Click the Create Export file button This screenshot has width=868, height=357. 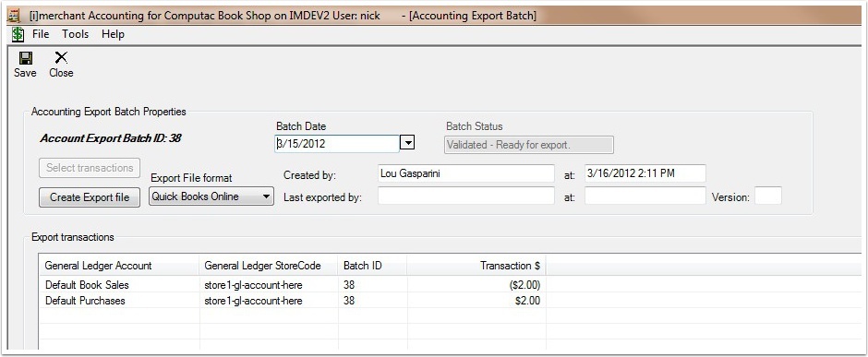[x=90, y=197]
